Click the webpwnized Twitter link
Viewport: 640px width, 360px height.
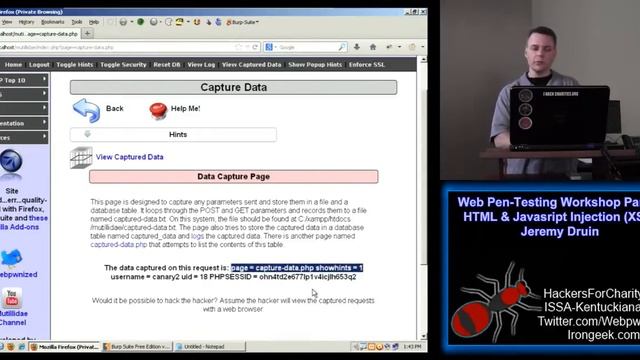pos(18,275)
